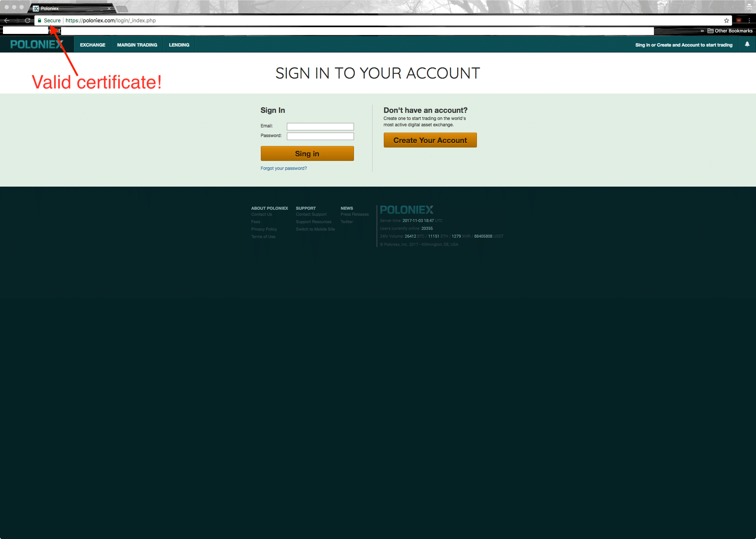The image size is (756, 539).
Task: Open Privacy Policy footer link
Action: point(264,229)
